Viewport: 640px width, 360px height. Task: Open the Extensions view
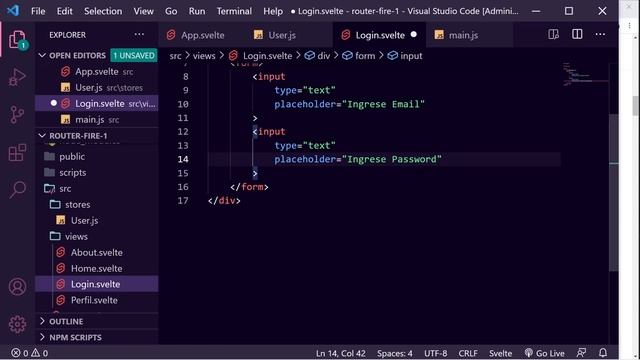[17, 152]
